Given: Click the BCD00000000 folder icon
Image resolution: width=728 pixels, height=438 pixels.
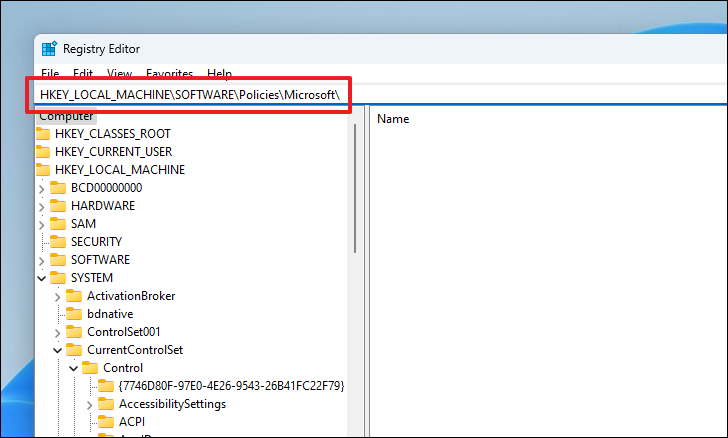Looking at the screenshot, I should [x=58, y=188].
